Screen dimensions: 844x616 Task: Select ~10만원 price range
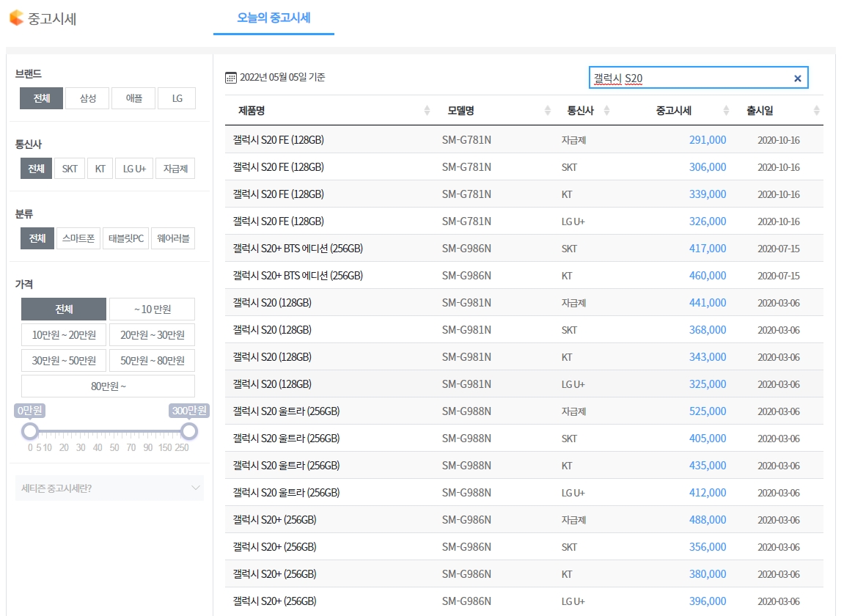153,309
